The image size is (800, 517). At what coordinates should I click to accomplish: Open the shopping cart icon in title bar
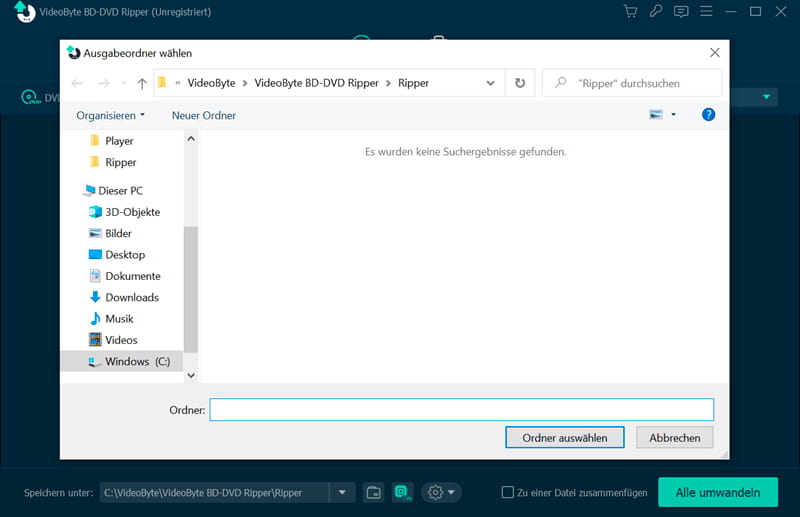[631, 11]
